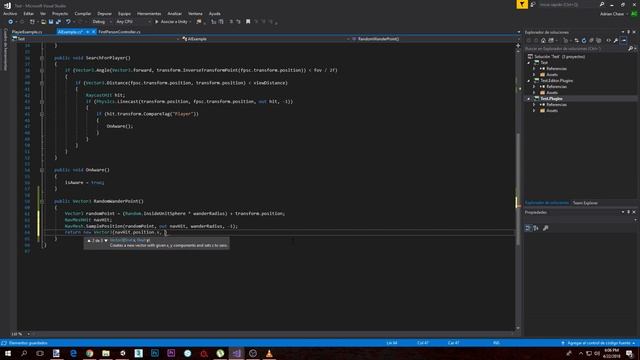
Task: Click the Property Pages wrench in Properties panel
Action: pos(546,228)
